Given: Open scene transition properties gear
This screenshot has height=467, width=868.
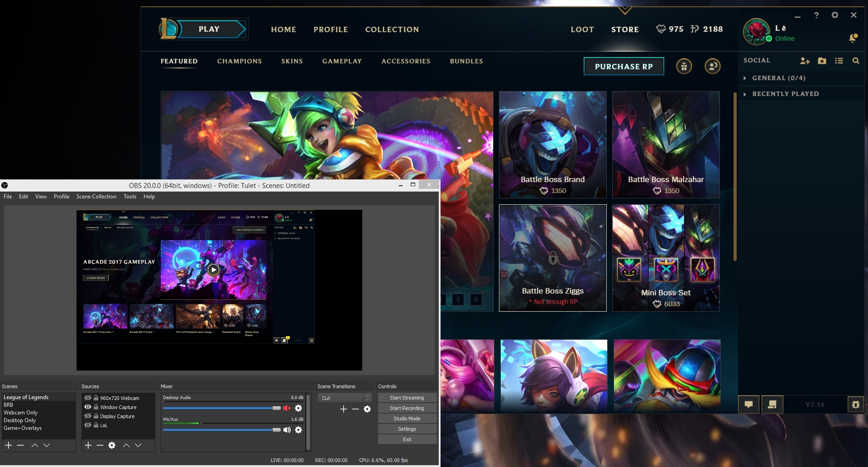Looking at the screenshot, I should [367, 409].
